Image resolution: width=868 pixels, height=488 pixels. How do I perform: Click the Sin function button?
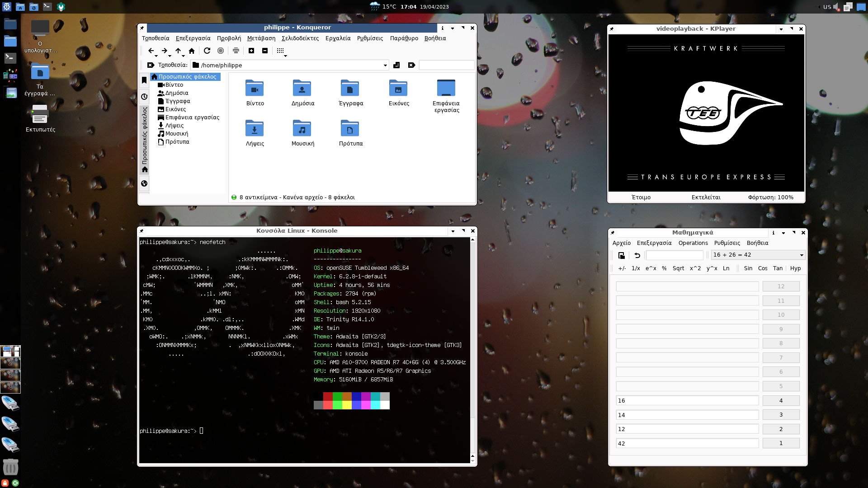click(x=748, y=268)
